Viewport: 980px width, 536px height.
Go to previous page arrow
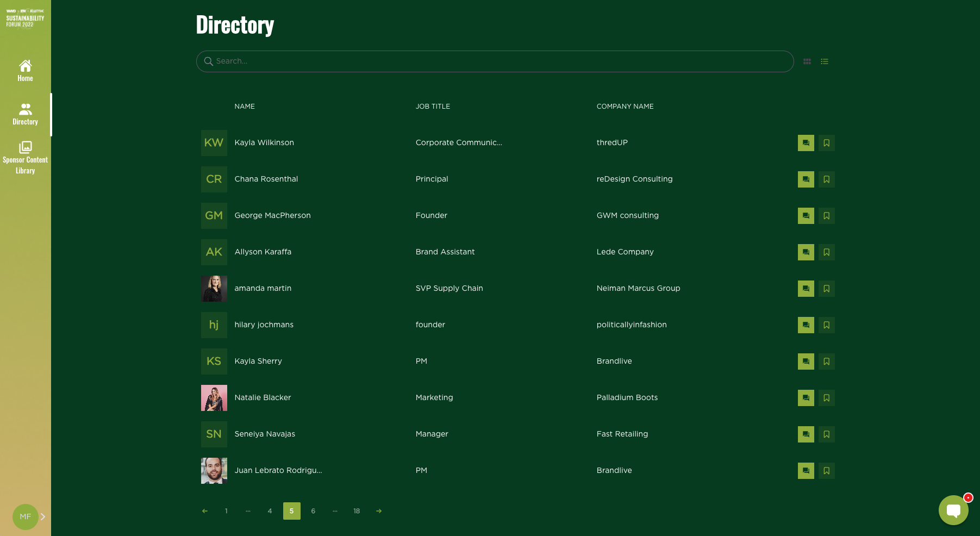205,511
